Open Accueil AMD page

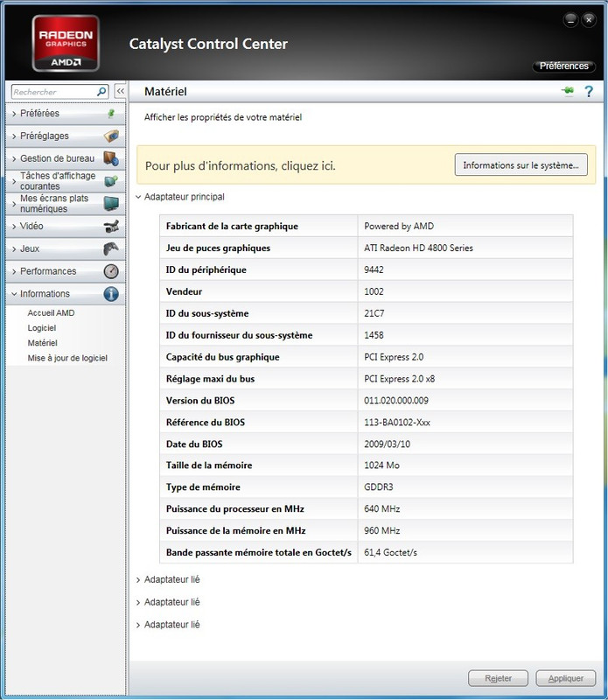(x=51, y=313)
